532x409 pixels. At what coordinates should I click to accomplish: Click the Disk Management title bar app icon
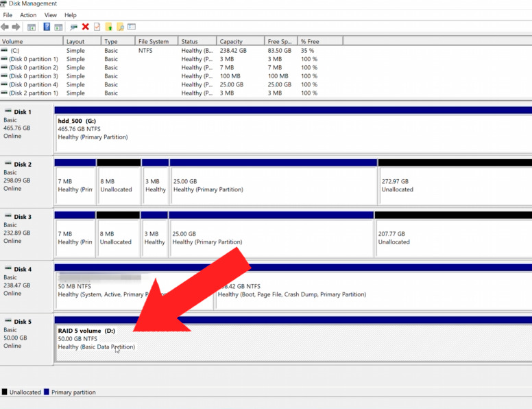(3, 3)
